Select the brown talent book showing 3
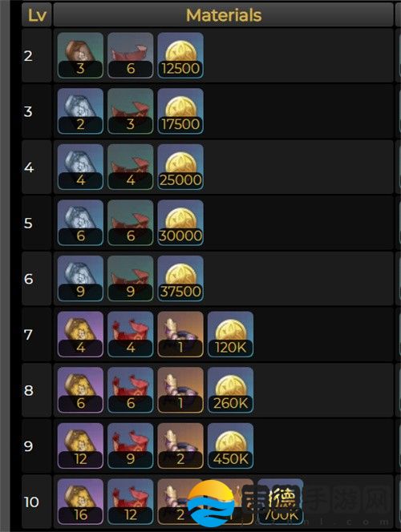Viewport: 401px width, 532px height. coord(80,55)
